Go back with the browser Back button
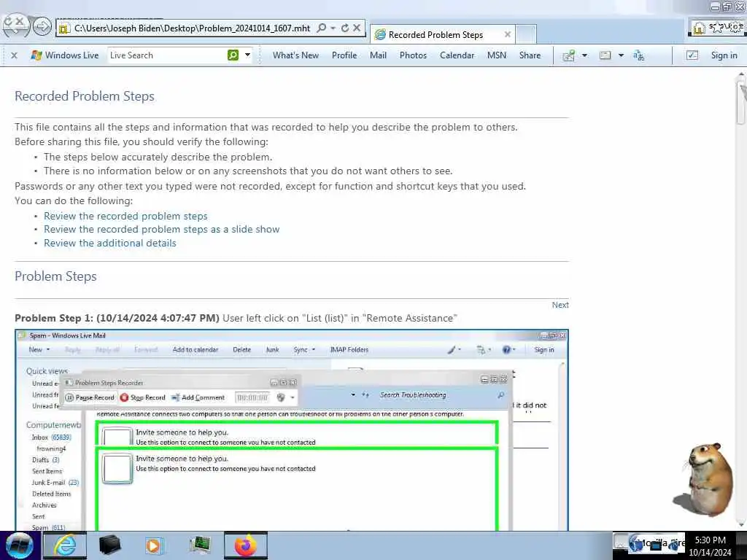The width and height of the screenshot is (747, 560). click(x=15, y=26)
